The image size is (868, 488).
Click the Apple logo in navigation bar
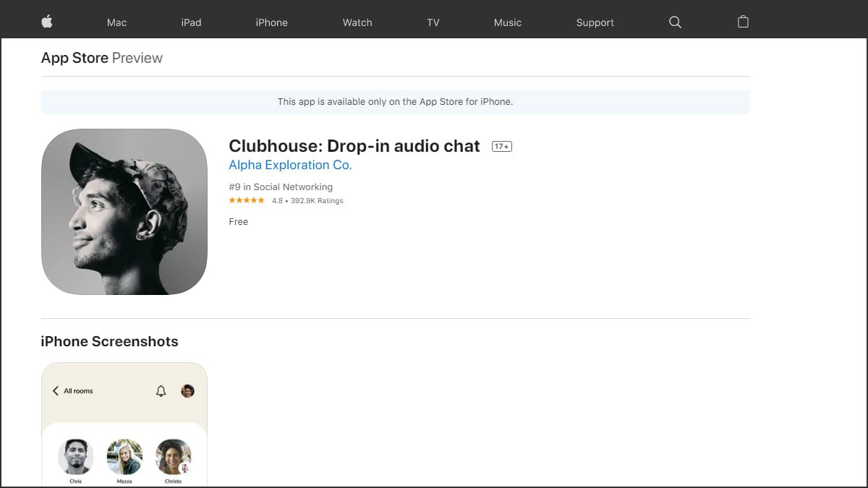click(47, 22)
